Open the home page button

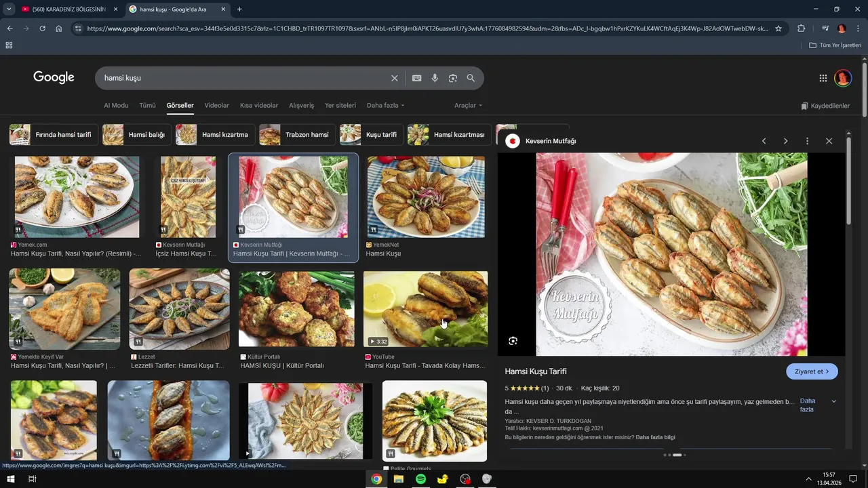[x=58, y=28]
